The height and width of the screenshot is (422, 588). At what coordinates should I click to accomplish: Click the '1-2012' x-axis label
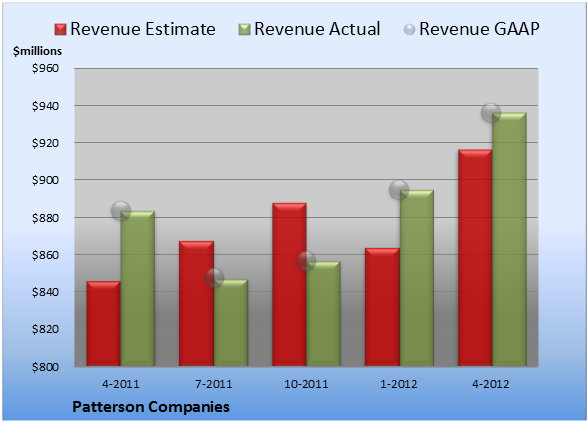(399, 384)
